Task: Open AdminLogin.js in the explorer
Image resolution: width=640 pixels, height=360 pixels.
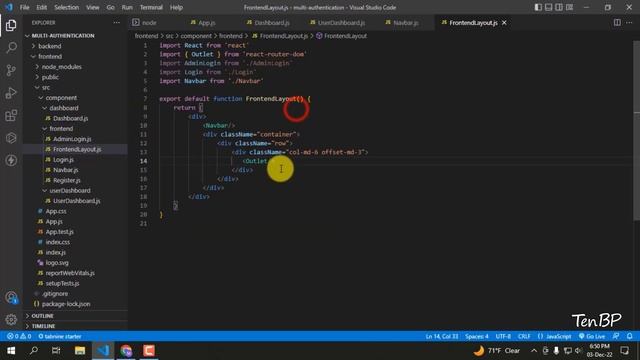Action: pos(72,139)
